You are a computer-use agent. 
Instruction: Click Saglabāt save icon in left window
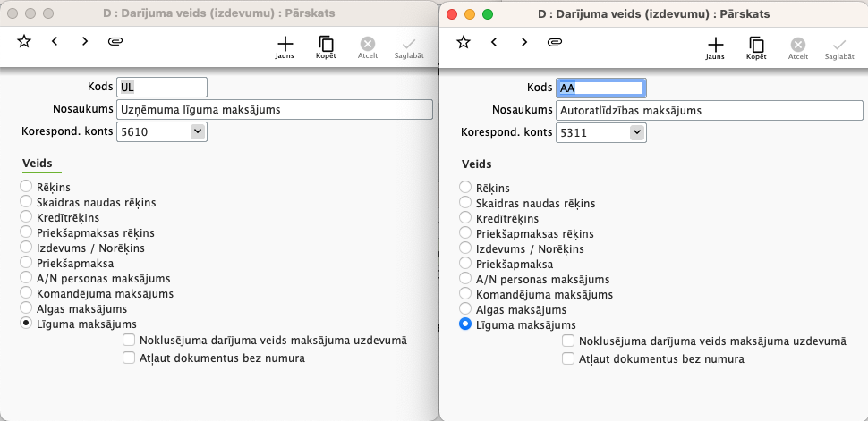tap(409, 47)
